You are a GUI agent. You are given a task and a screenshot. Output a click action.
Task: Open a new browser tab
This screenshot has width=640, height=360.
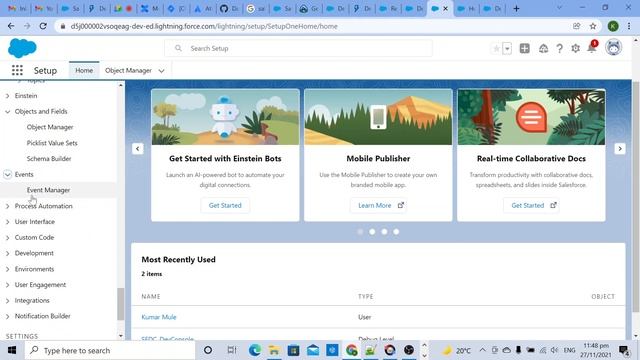[x=516, y=9]
